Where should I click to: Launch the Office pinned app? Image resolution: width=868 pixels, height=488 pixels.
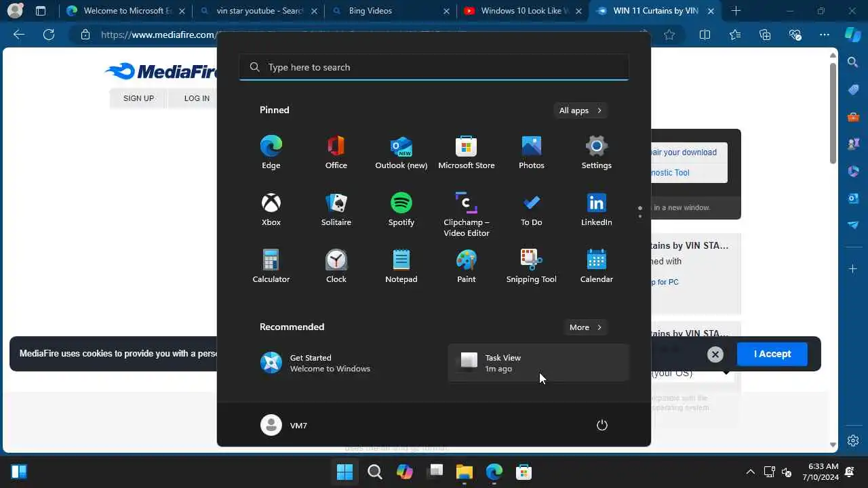pyautogui.click(x=336, y=152)
